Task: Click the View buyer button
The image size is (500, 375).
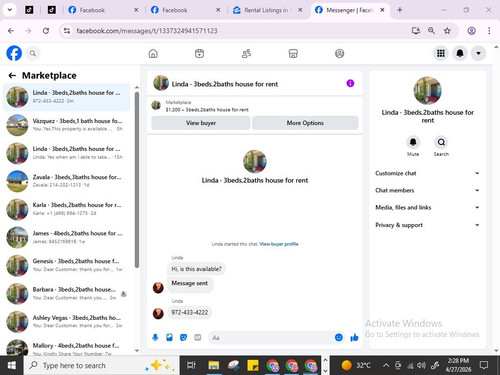Action: pyautogui.click(x=201, y=123)
